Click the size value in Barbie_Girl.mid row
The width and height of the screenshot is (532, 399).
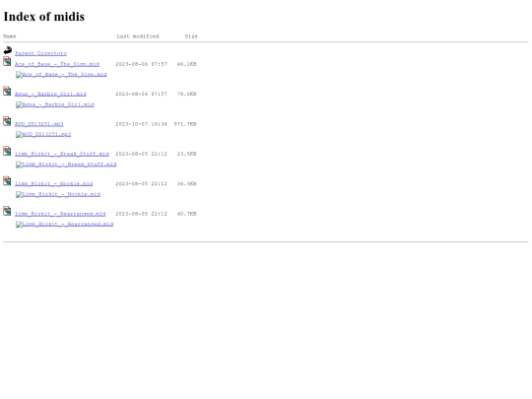coord(186,94)
